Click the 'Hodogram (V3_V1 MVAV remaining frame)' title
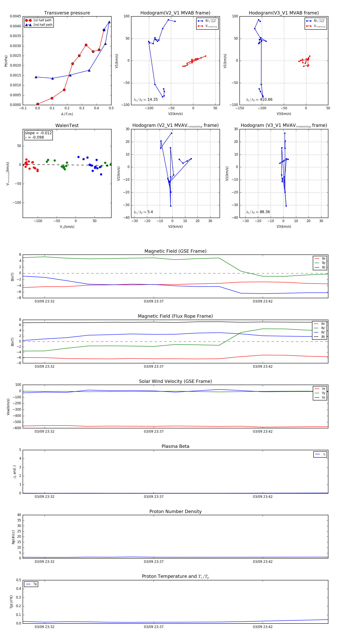This screenshot has width=351, height=644. coord(284,125)
